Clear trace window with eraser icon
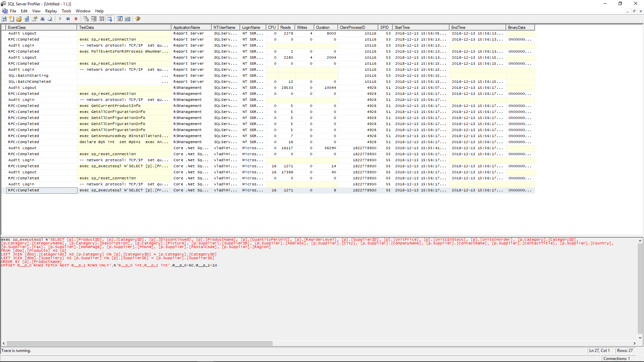 tap(50, 19)
